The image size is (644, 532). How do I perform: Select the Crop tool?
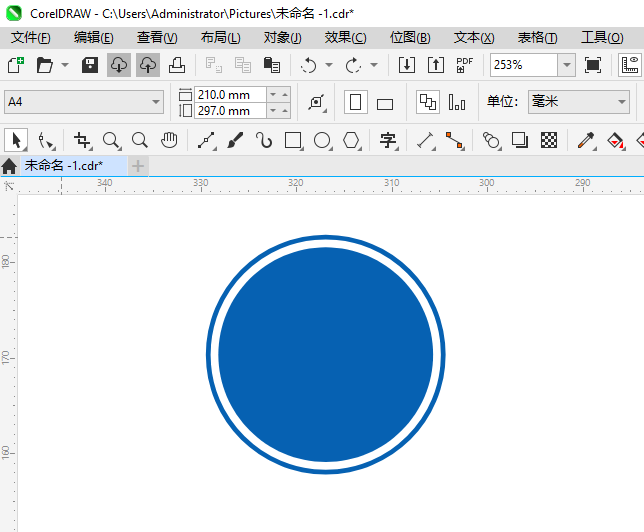(82, 140)
